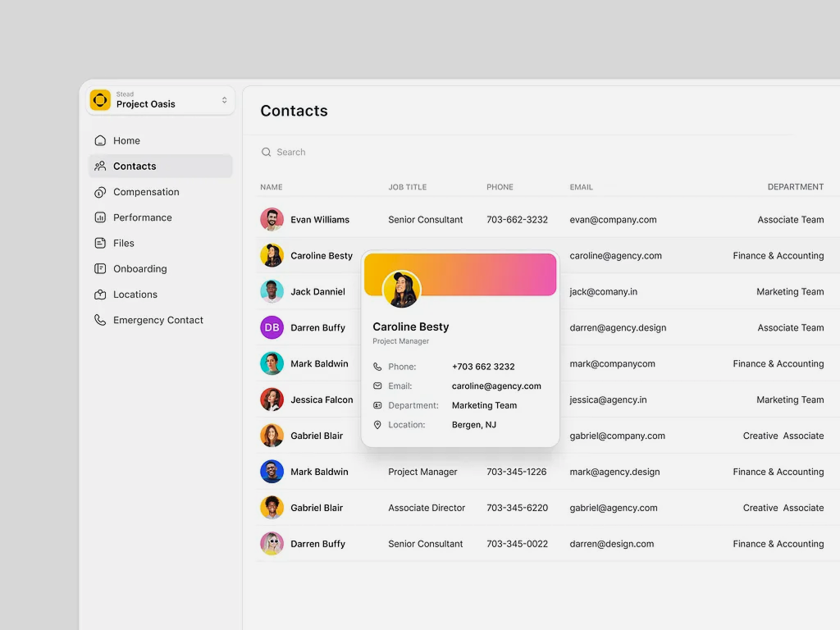The width and height of the screenshot is (840, 630).
Task: Click the evan@company.com email address
Action: 613,220
